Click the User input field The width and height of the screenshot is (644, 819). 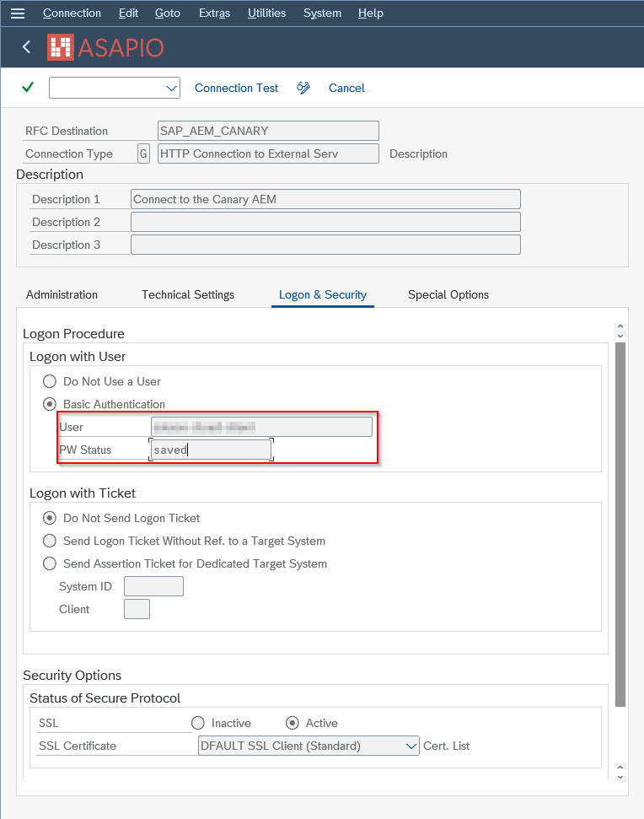click(261, 427)
